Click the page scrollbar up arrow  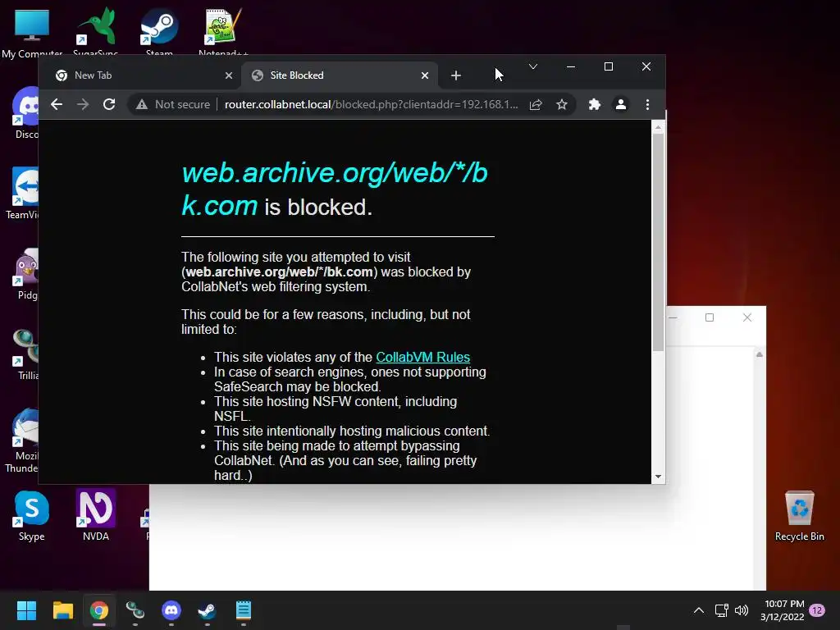[x=658, y=127]
